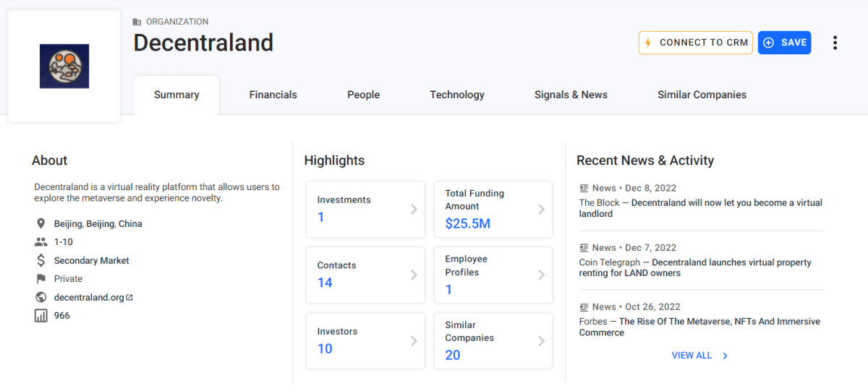
Task: Click the 1-10 employee range text
Action: [64, 242]
